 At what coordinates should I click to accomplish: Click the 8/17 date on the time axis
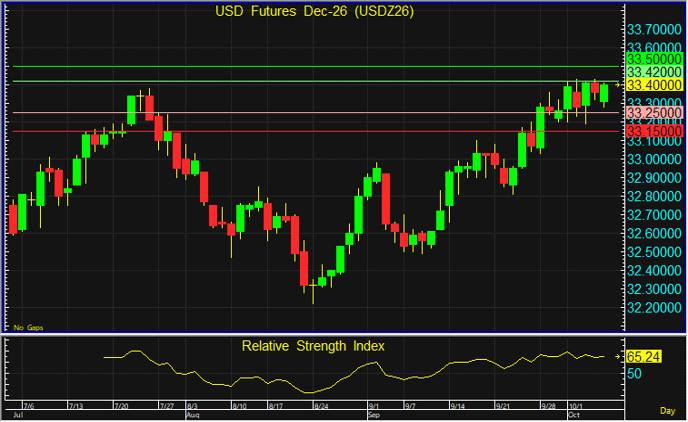[276, 407]
